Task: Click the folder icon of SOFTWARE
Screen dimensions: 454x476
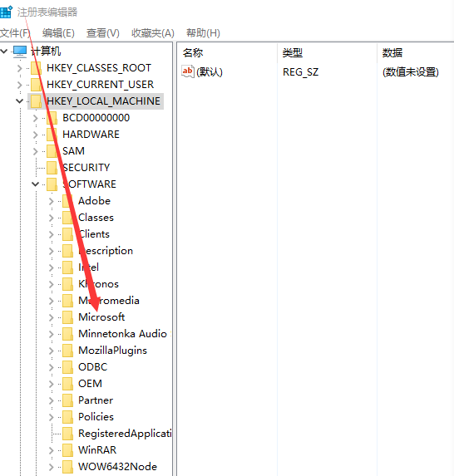Action: (x=52, y=184)
